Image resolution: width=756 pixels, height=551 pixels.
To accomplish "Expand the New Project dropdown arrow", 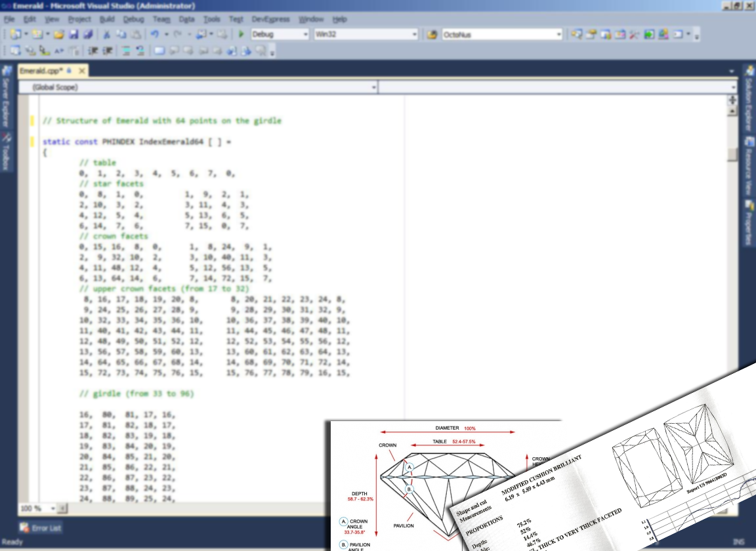I will (x=26, y=34).
